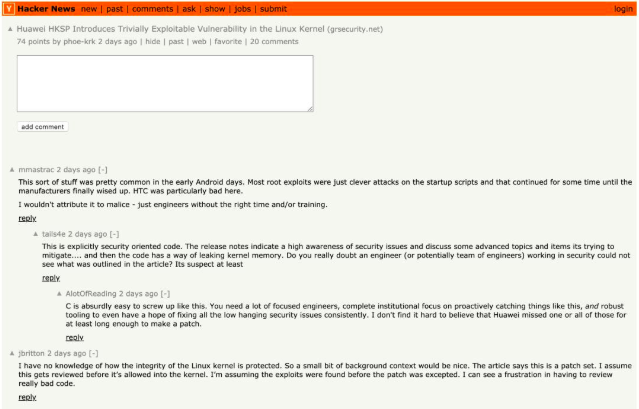Reply to mmastrac's comment
The image size is (639, 409).
pyautogui.click(x=27, y=218)
